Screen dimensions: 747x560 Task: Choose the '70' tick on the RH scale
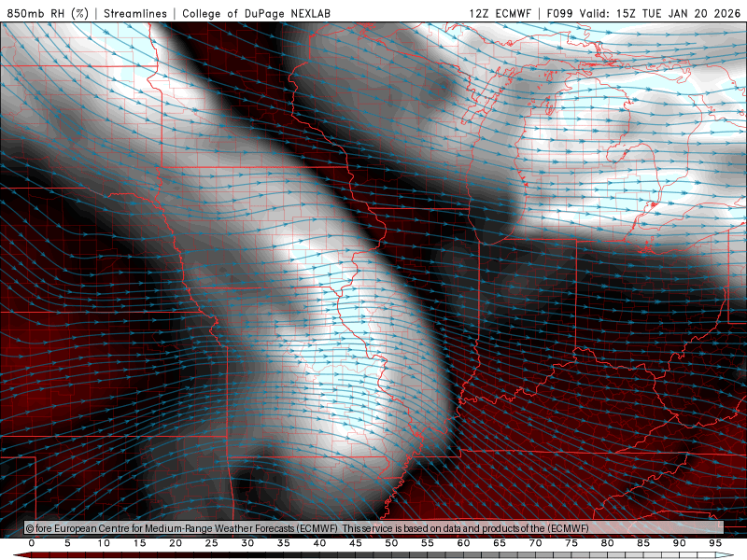pyautogui.click(x=535, y=543)
